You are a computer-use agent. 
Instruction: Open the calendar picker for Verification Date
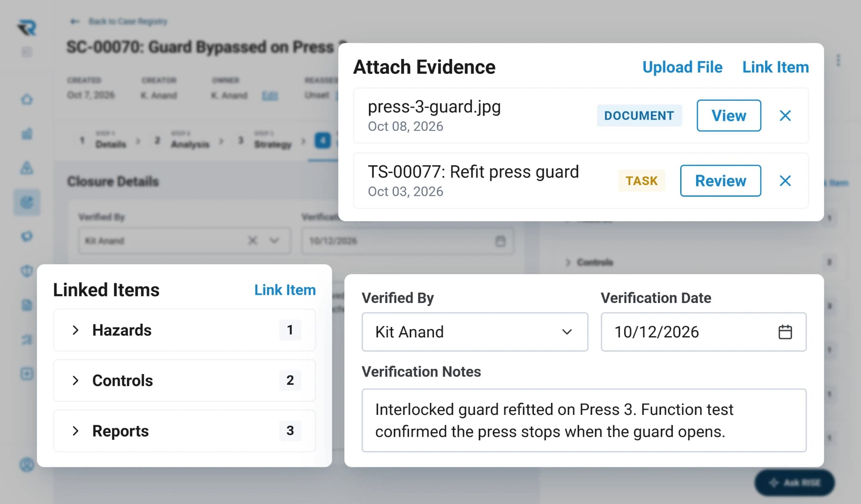coord(785,332)
